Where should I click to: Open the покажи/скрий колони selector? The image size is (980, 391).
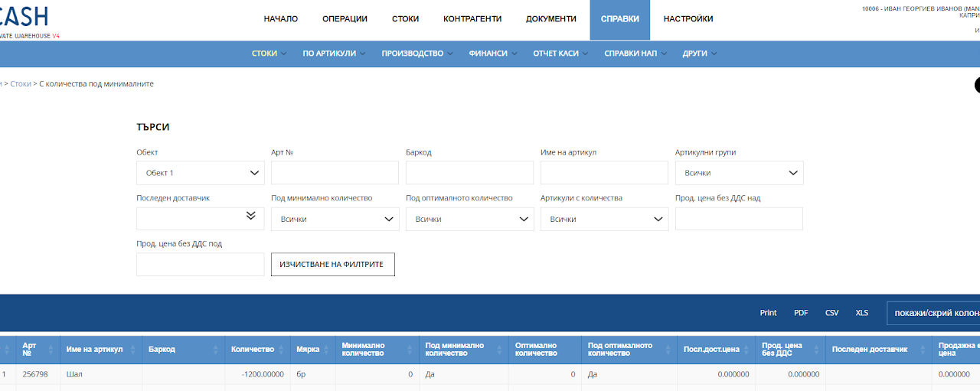point(933,313)
